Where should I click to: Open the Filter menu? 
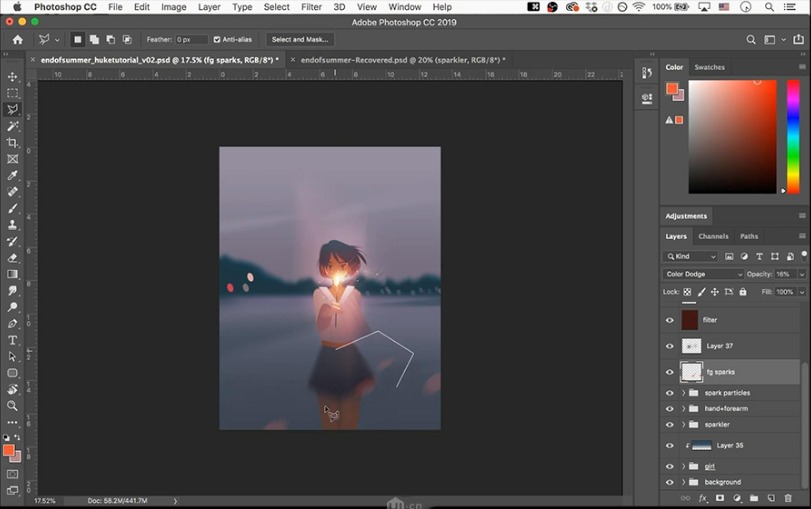pos(311,7)
